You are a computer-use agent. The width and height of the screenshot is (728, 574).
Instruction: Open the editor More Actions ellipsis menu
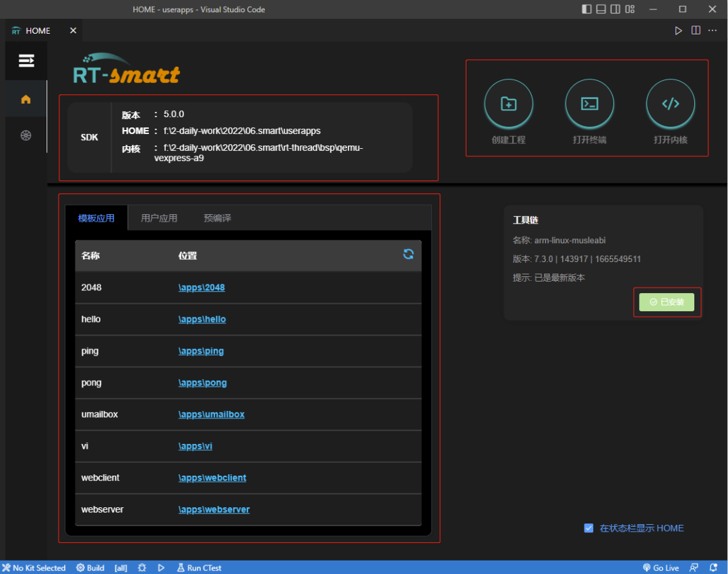point(712,30)
